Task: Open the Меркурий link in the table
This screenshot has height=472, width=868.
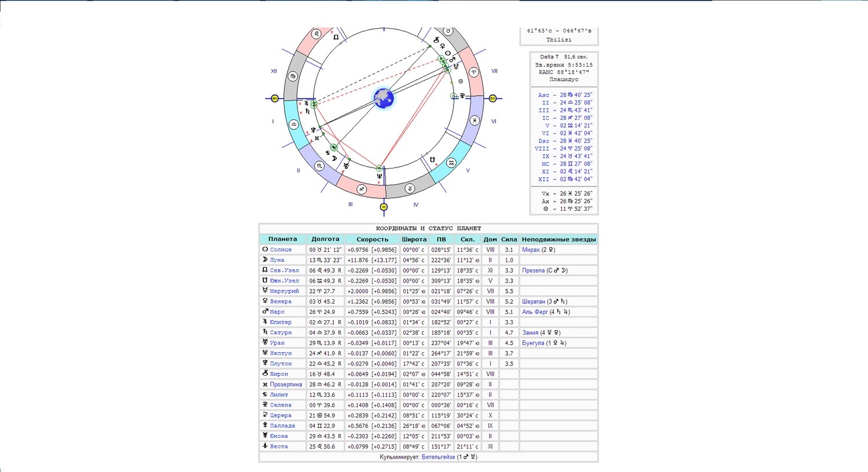Action: click(x=284, y=291)
